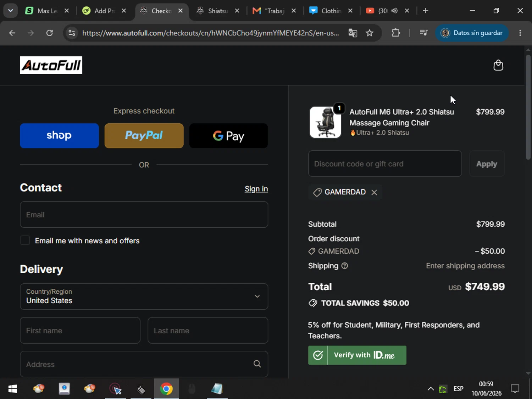Open the media controls icon

(x=423, y=33)
